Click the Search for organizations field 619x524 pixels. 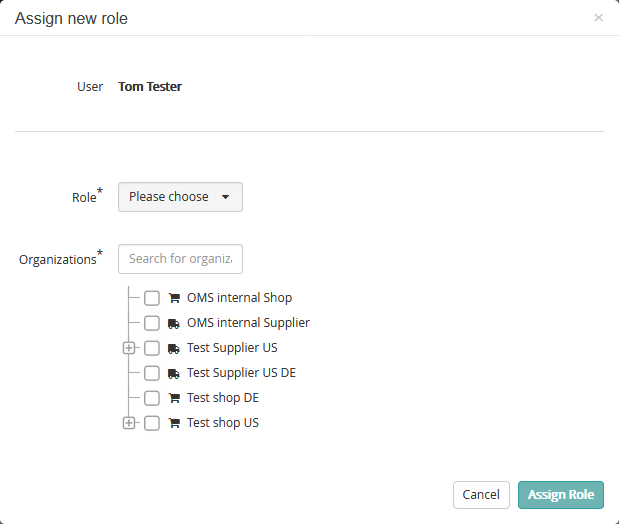click(180, 259)
